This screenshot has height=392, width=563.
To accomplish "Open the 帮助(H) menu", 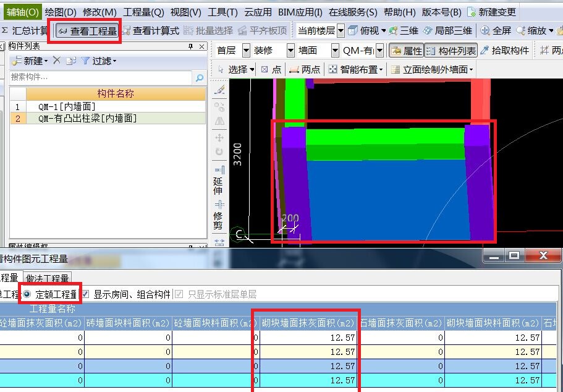I will pos(399,12).
